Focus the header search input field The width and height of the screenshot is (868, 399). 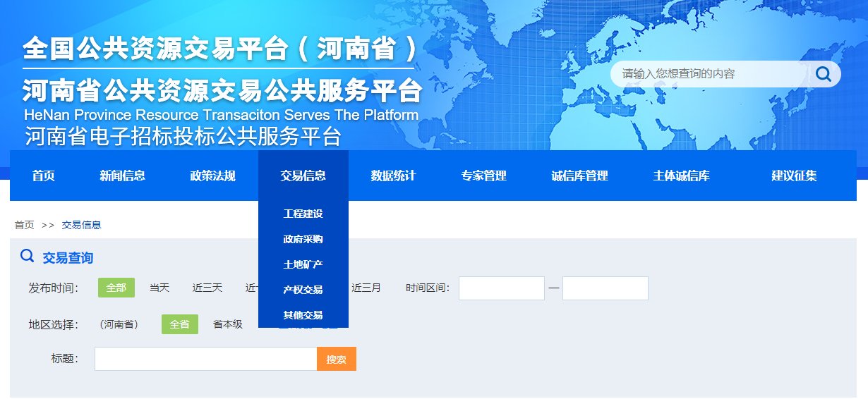click(713, 74)
